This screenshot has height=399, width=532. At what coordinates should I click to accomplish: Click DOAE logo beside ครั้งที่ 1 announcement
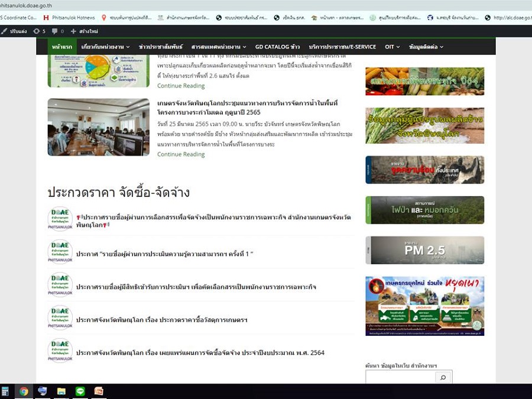(60, 252)
